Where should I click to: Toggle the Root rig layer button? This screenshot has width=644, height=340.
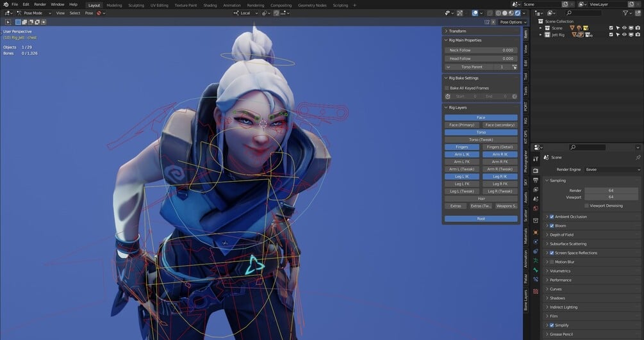pos(481,219)
